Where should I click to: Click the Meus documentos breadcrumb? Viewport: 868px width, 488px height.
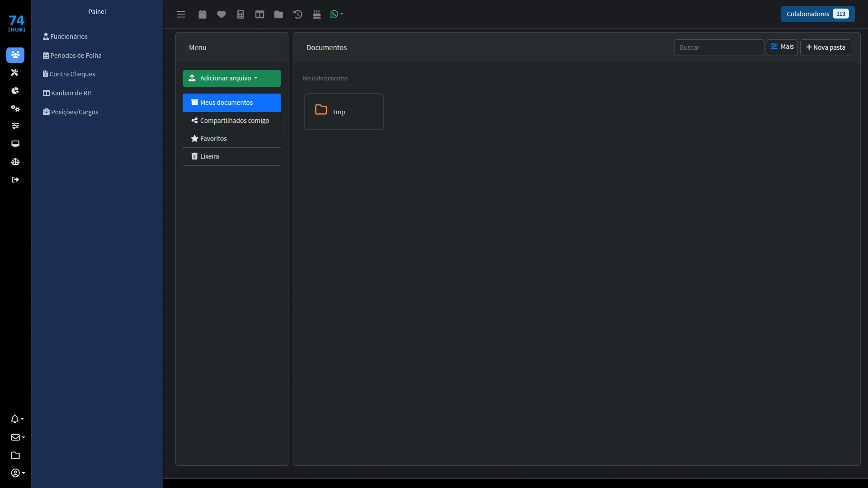325,79
